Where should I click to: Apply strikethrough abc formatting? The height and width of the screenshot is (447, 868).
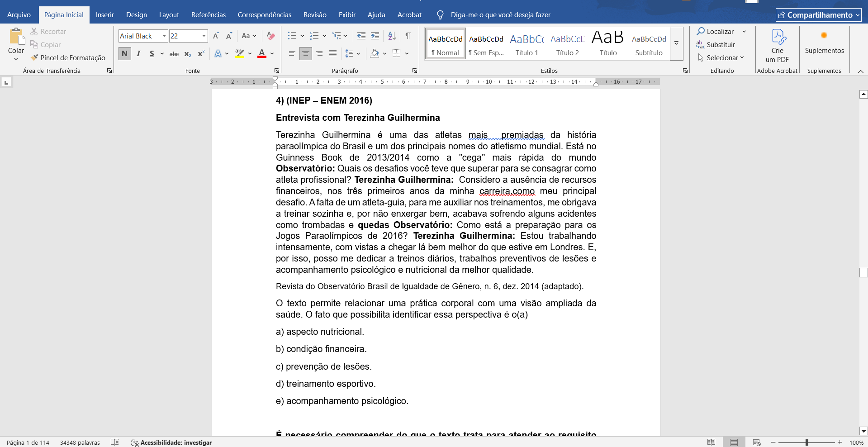(x=174, y=54)
